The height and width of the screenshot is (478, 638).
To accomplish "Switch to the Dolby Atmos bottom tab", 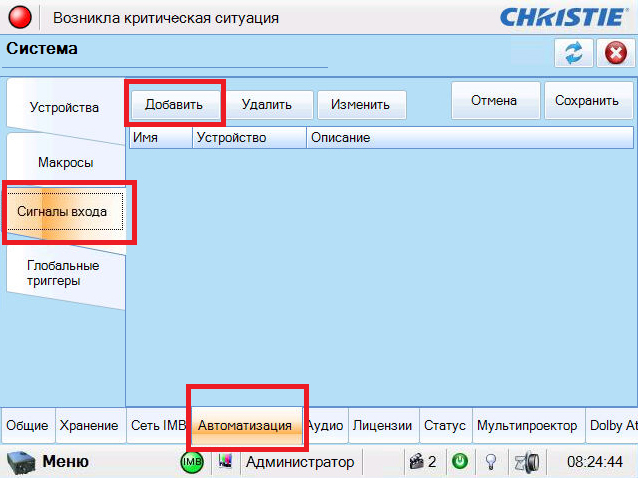I will (612, 426).
